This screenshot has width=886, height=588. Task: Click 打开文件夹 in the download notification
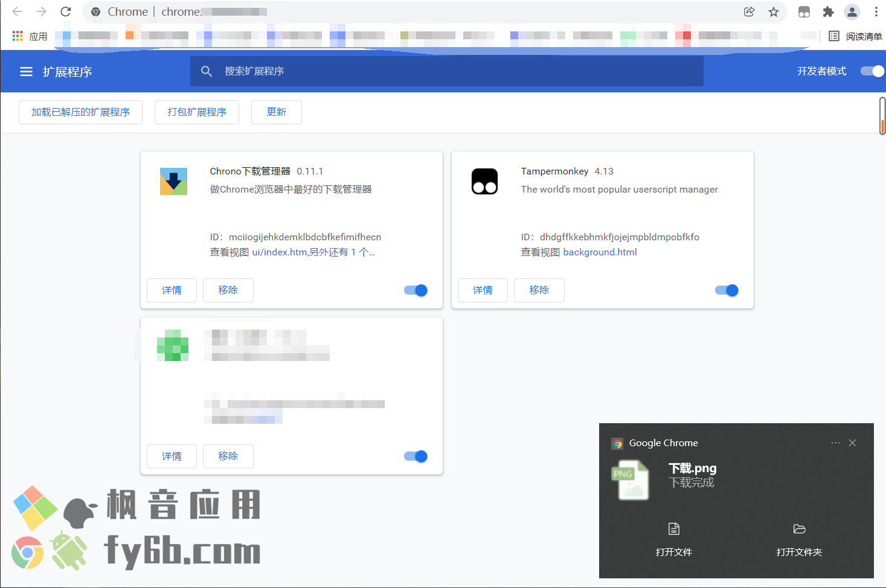point(799,540)
